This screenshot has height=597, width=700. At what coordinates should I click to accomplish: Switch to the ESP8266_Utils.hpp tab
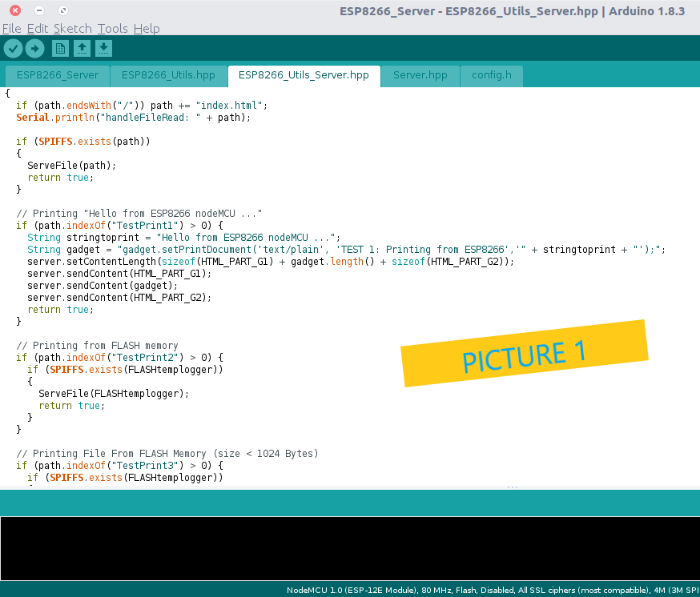(168, 75)
